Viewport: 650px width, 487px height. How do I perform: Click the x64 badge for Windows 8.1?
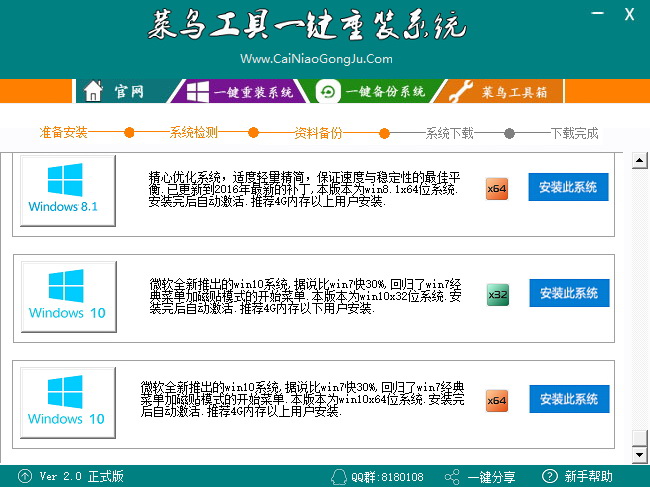pos(497,189)
